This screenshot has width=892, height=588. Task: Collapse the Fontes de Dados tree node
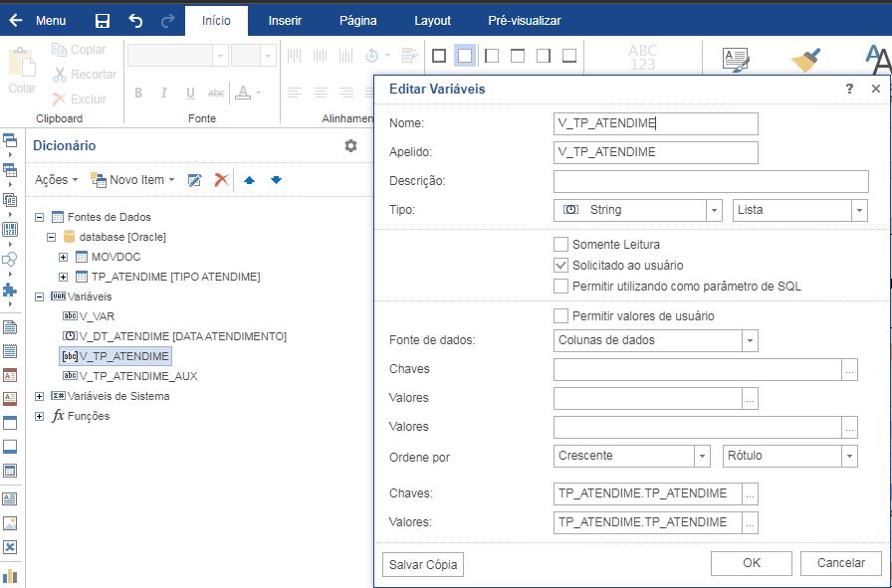(x=39, y=217)
